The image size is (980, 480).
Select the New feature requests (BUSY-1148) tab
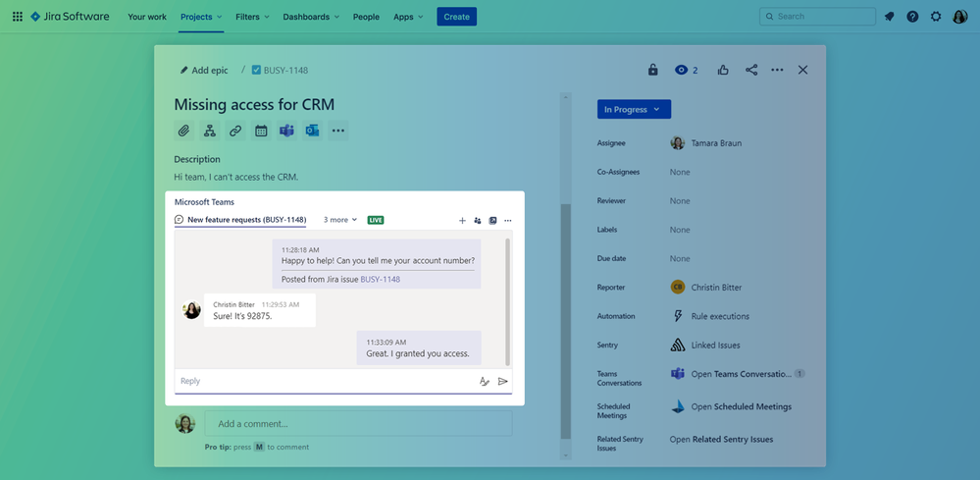(240, 220)
